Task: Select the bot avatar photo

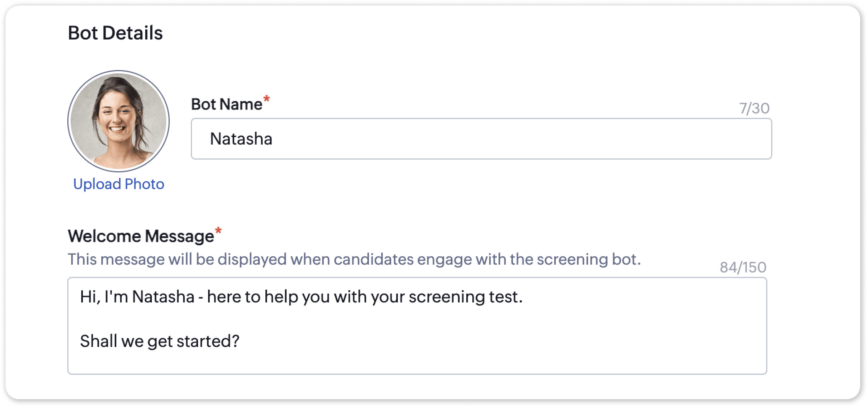Action: [119, 121]
